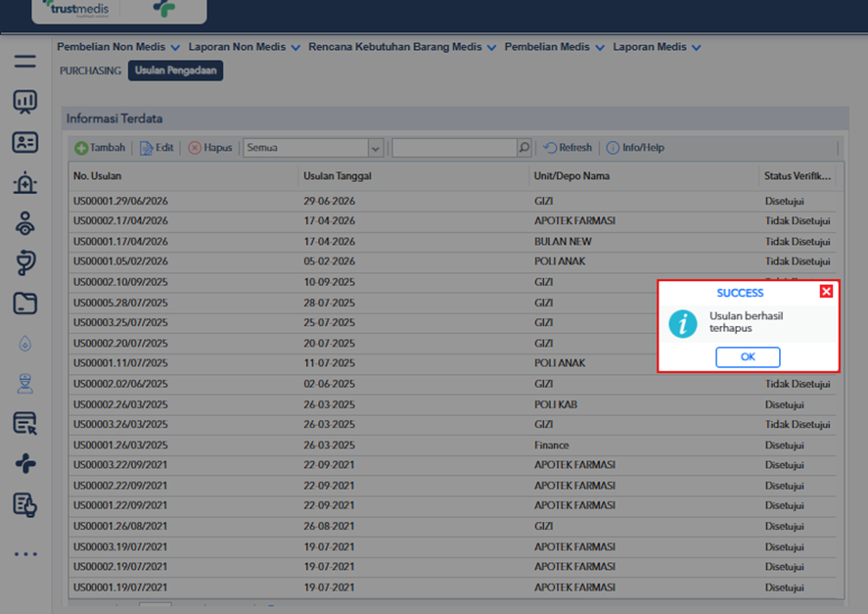The height and width of the screenshot is (614, 868).
Task: Select row US00003.26/03/2025
Action: tap(453, 424)
